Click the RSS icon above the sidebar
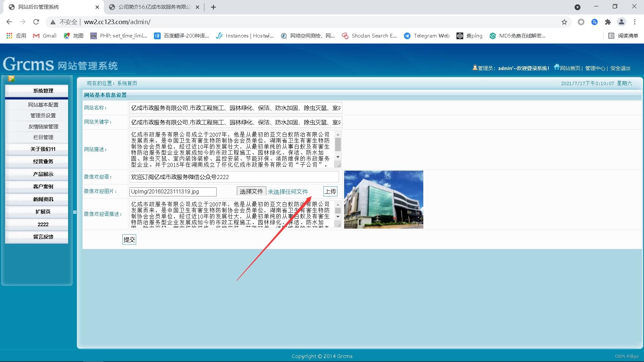 pyautogui.click(x=11, y=79)
